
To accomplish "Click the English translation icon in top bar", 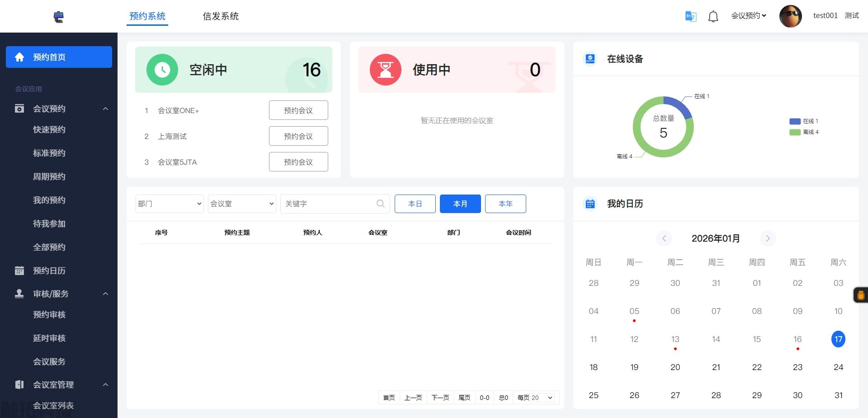I will (x=690, y=16).
